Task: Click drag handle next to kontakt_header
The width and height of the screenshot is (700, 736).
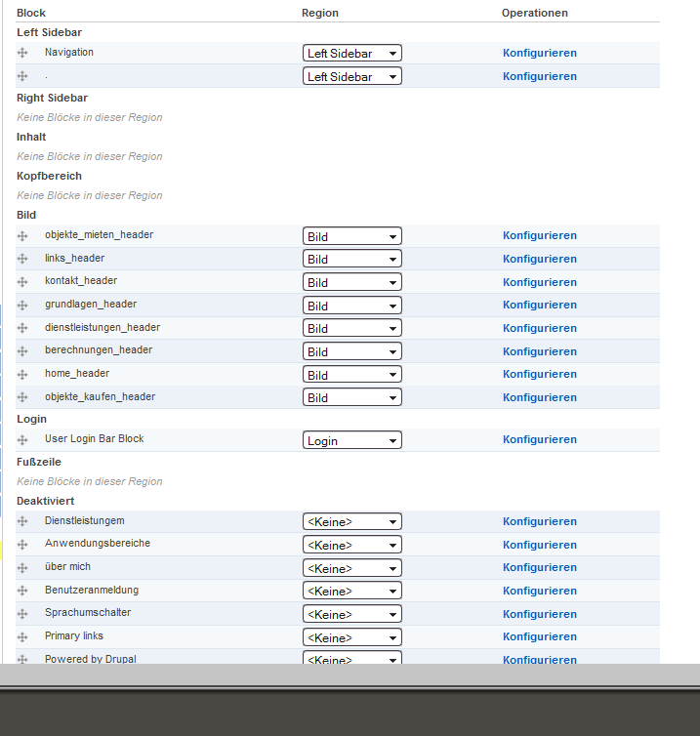Action: 22,282
